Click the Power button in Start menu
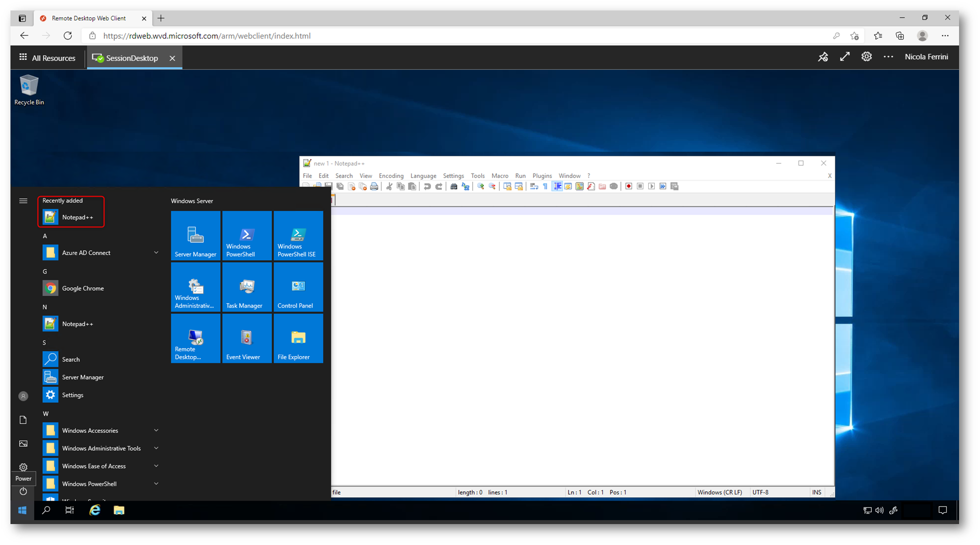This screenshot has height=545, width=980. (23, 491)
